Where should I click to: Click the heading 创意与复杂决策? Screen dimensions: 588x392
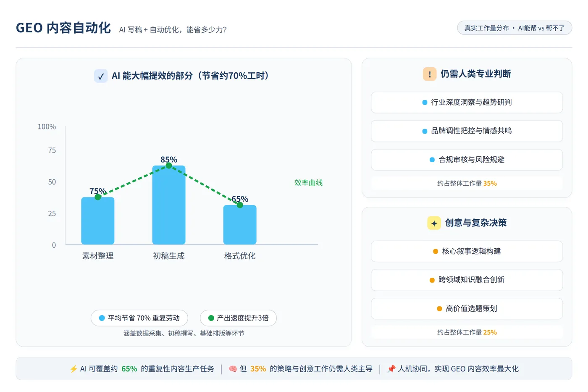(x=476, y=223)
